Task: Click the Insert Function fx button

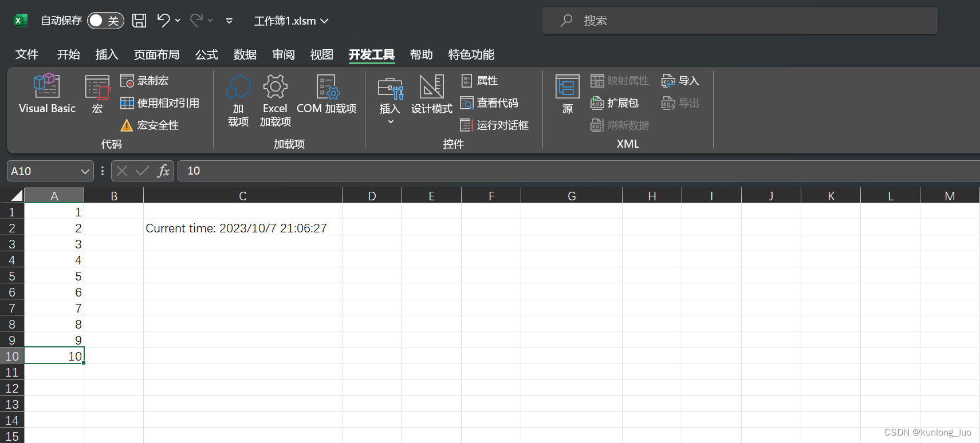Action: pos(164,171)
